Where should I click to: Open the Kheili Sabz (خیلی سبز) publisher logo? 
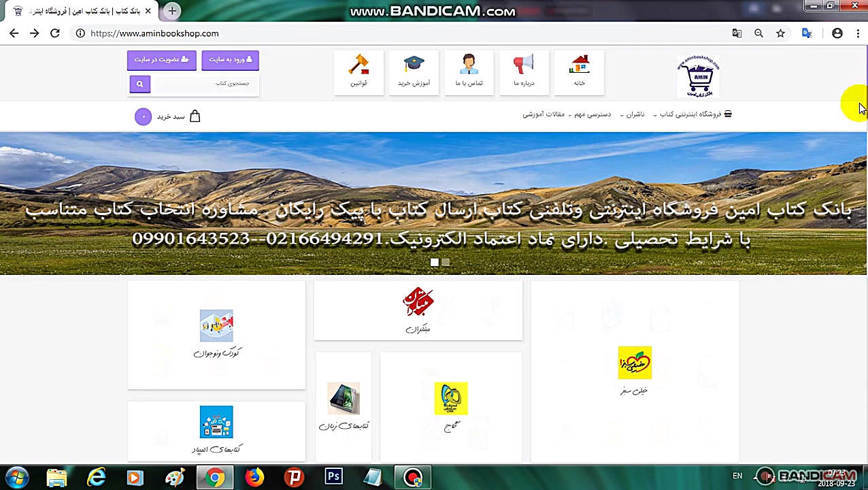tap(635, 363)
